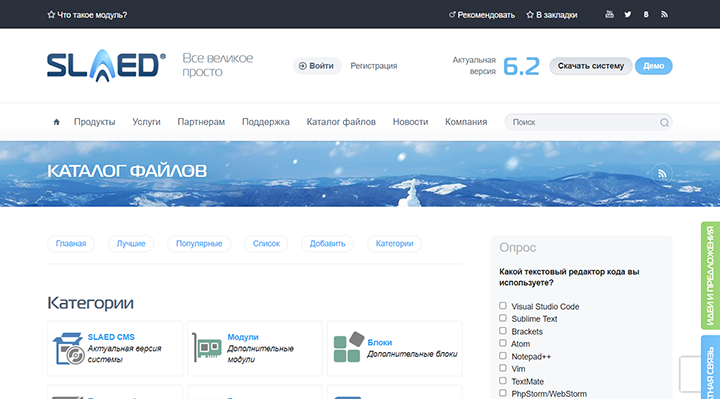Click the Войти button
720x399 pixels.
coord(317,66)
